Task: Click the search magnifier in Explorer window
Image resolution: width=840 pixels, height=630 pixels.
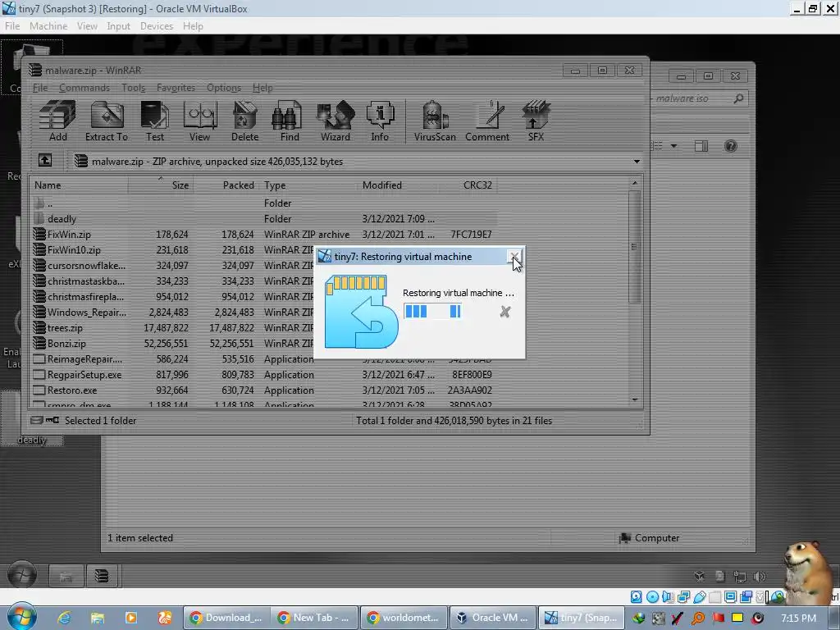Action: [738, 98]
